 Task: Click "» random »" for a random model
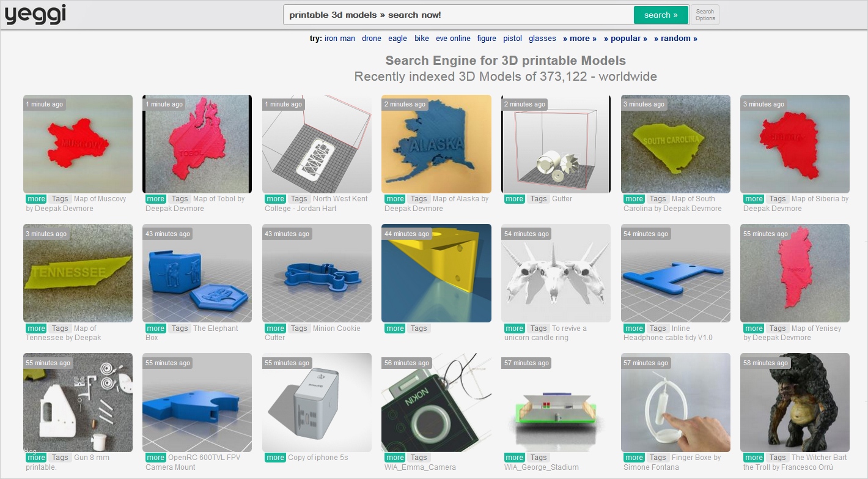click(x=675, y=38)
